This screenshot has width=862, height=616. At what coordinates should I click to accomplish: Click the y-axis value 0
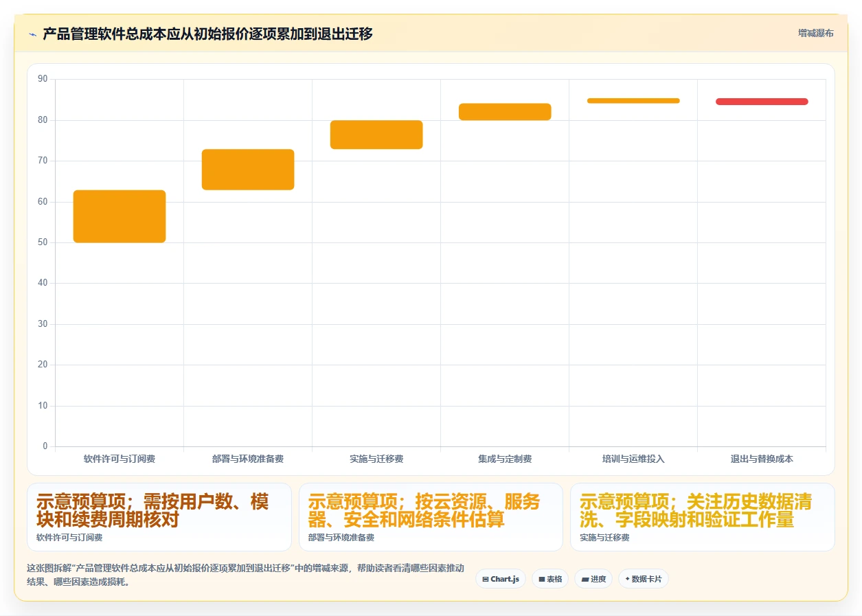[45, 446]
